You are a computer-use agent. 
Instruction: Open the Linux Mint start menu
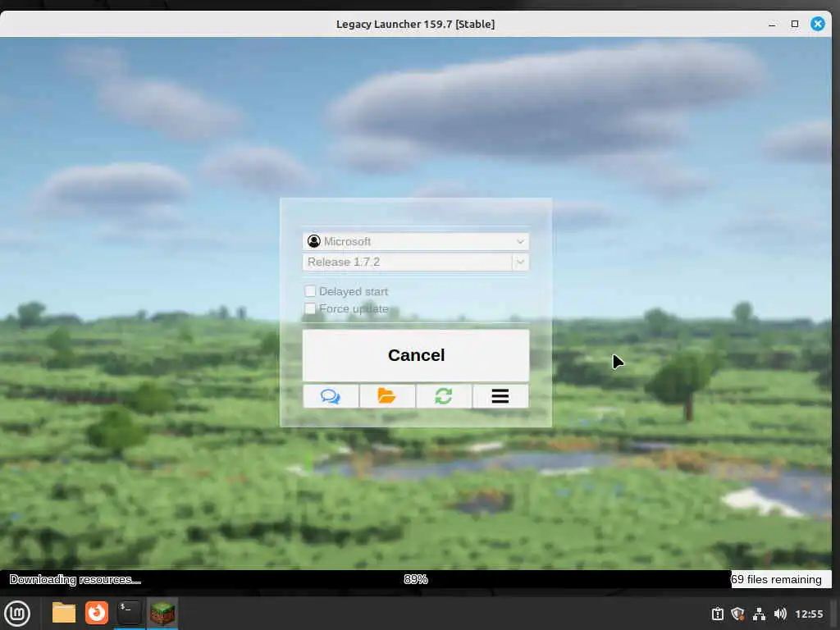[17, 614]
